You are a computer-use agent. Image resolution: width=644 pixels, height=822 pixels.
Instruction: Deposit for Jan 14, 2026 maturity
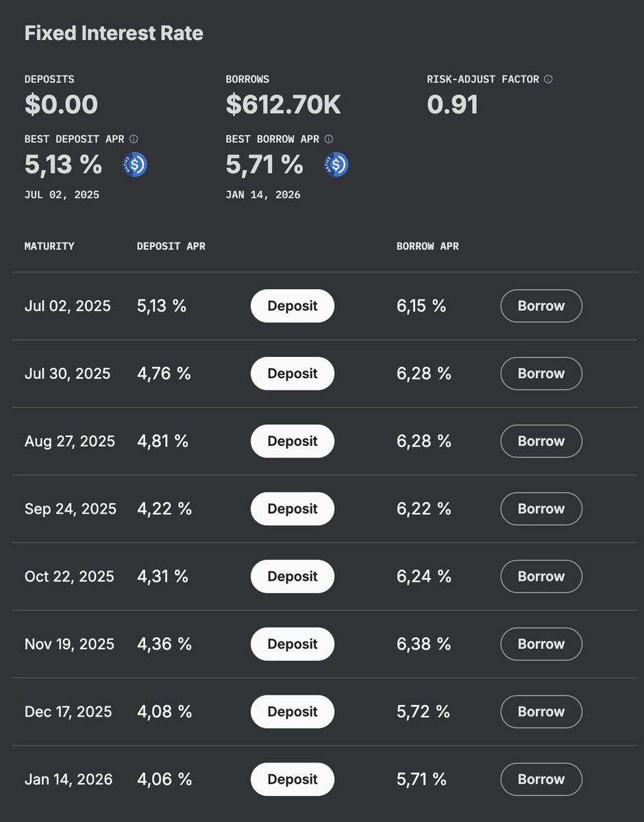(293, 780)
